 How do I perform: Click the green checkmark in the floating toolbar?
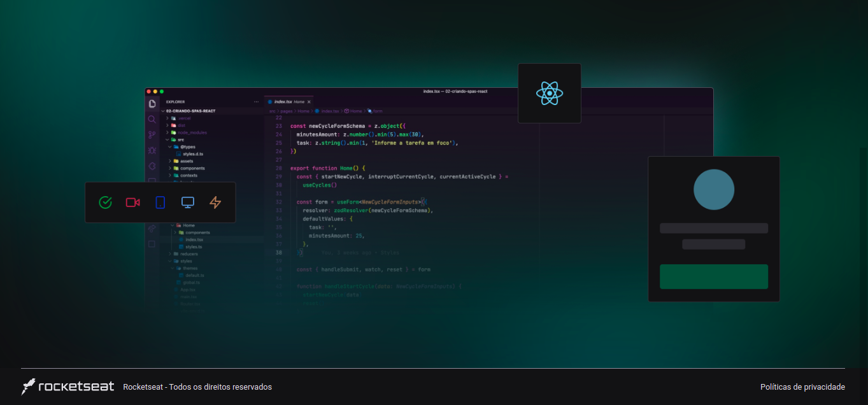coord(105,202)
